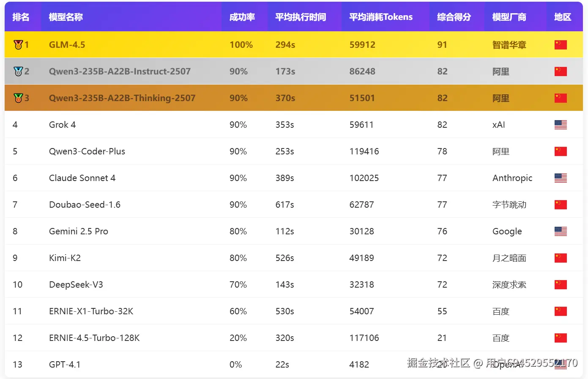This screenshot has width=588, height=379.
Task: Sort by the 成功率 column header
Action: 242,17
